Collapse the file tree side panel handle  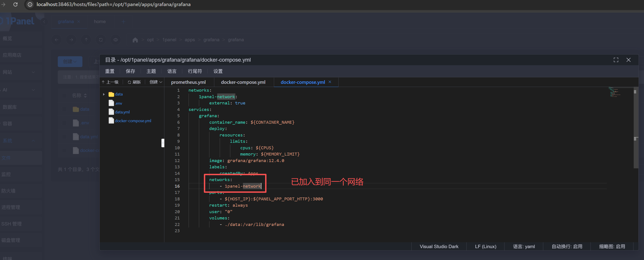(x=163, y=143)
